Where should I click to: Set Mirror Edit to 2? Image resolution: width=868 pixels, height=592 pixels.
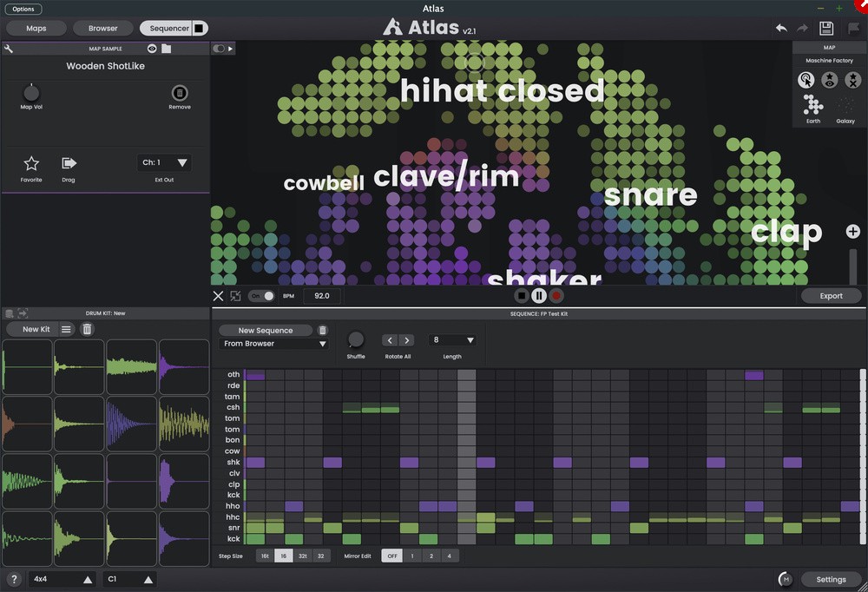coord(431,556)
